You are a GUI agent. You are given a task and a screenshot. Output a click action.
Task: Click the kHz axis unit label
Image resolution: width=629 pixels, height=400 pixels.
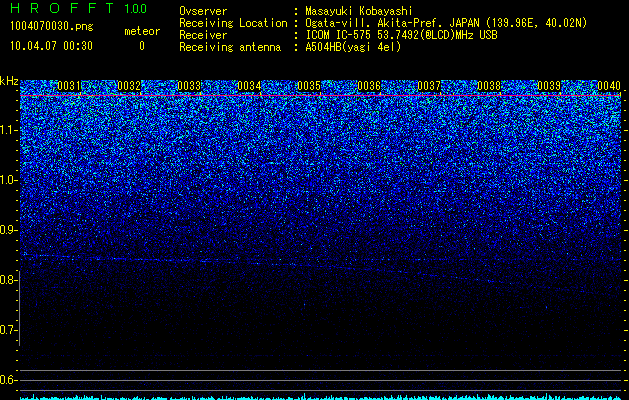(9, 81)
